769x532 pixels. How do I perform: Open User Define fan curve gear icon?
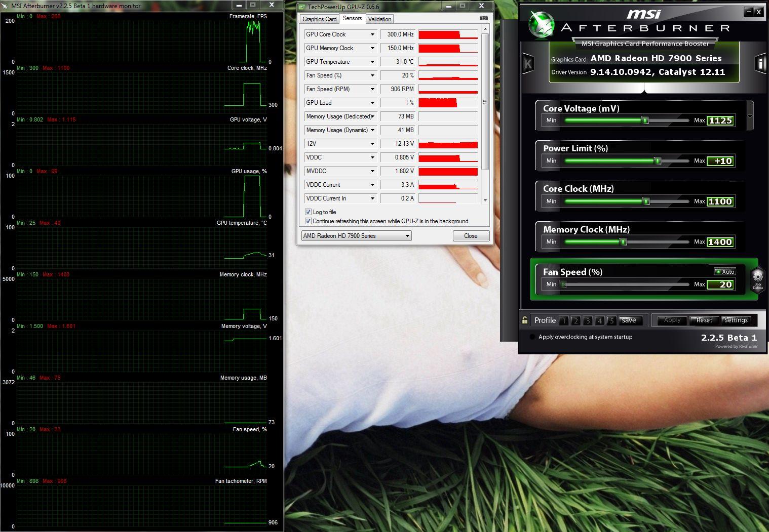click(x=757, y=278)
